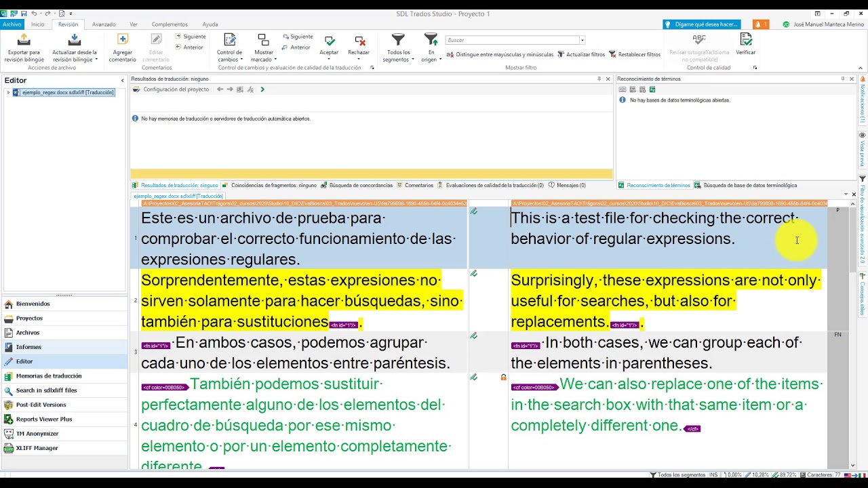Click user account José Manuel Manteca Merino
The image size is (868, 488).
(x=823, y=24)
